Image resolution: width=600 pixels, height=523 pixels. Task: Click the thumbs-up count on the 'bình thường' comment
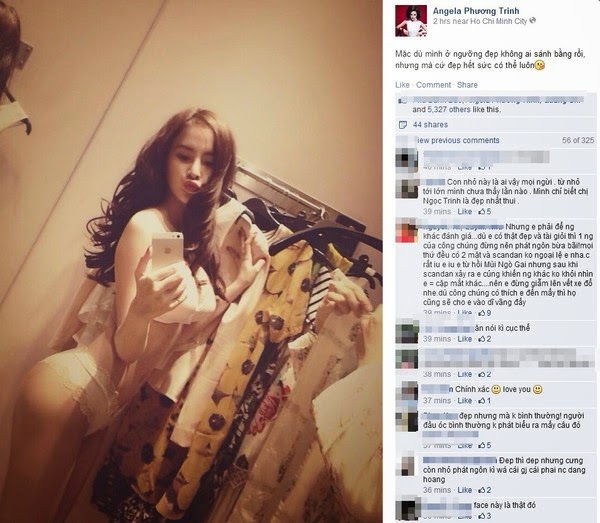pyautogui.click(x=485, y=445)
